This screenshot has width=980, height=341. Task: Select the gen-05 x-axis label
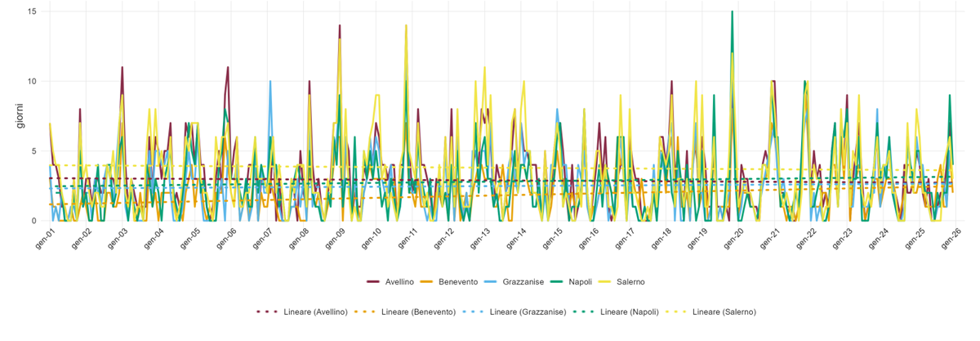click(x=190, y=238)
